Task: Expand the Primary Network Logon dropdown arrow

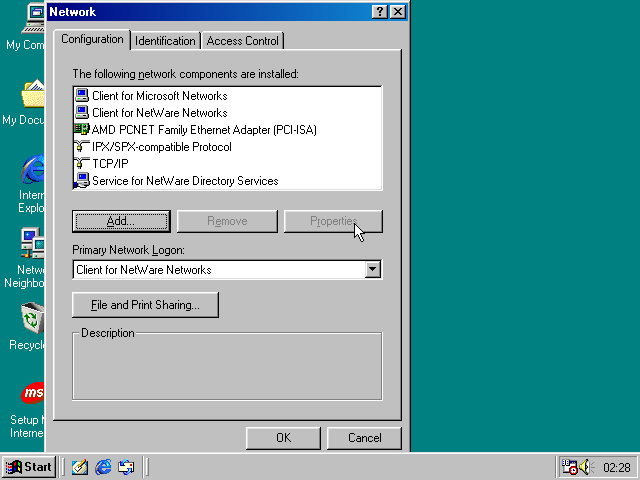Action: 373,269
